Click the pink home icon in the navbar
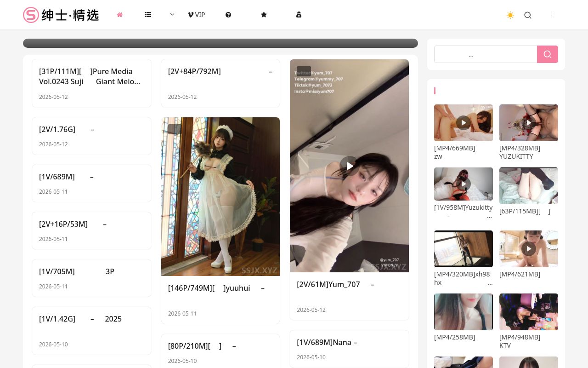588x368 pixels. coord(120,15)
